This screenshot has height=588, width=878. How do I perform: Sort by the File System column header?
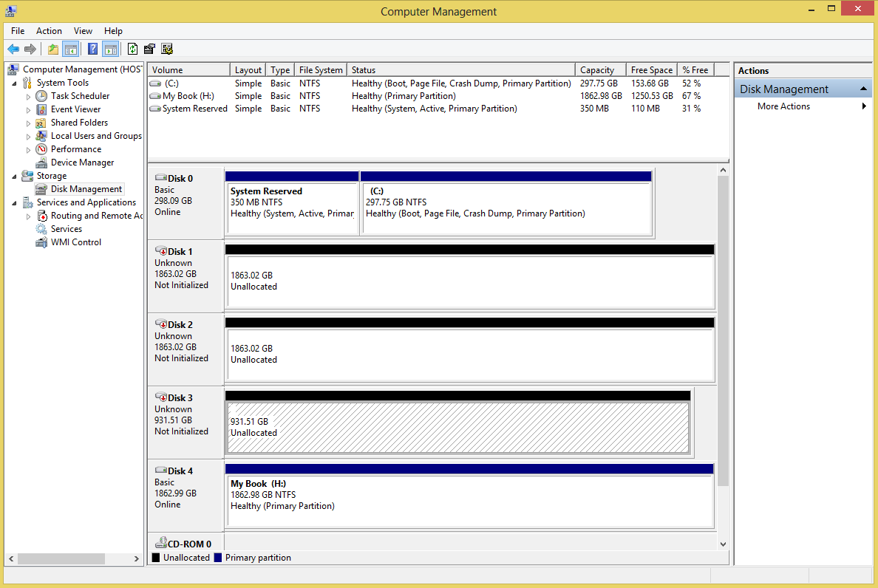(x=320, y=70)
